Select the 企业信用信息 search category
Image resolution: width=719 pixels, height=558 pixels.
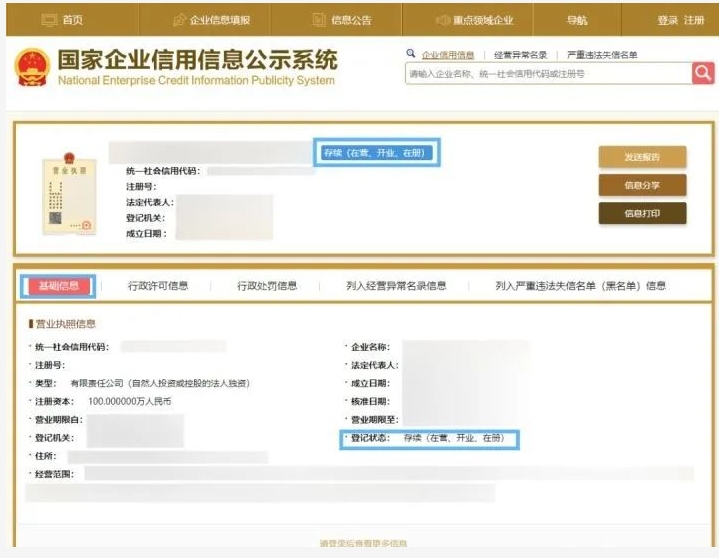(x=448, y=55)
